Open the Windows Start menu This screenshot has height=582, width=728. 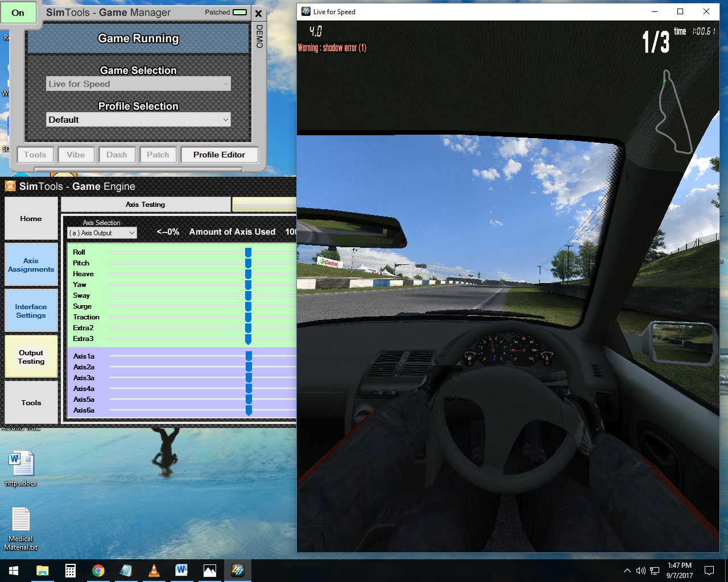tap(14, 571)
